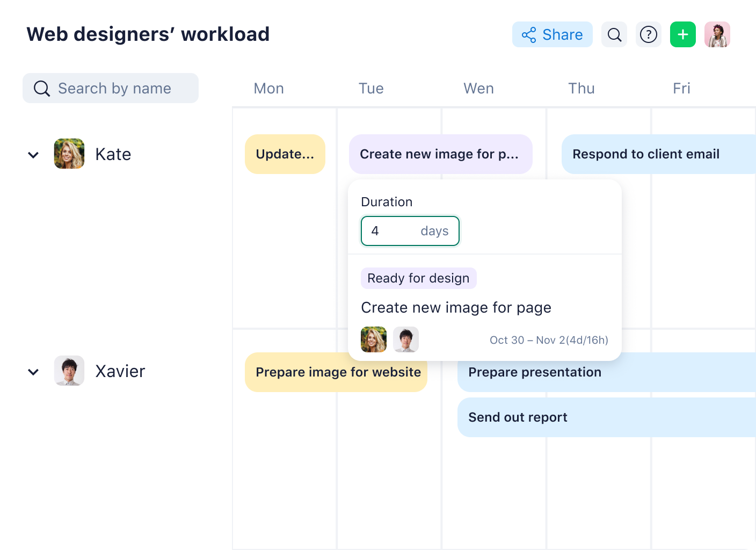756x550 pixels.
Task: Open the Respond to client email task
Action: click(x=645, y=154)
